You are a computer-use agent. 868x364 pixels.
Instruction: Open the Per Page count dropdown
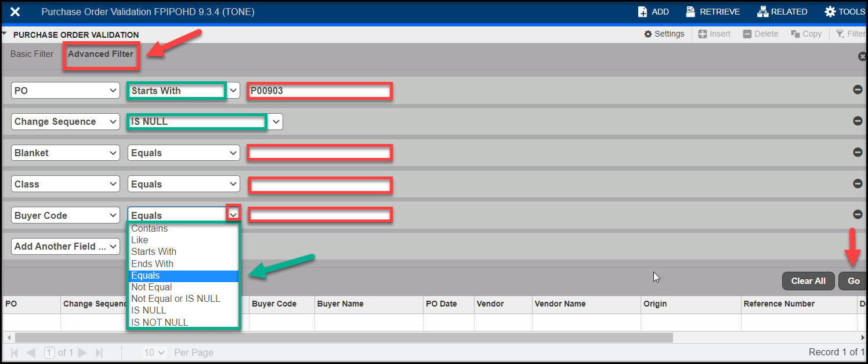(x=154, y=352)
